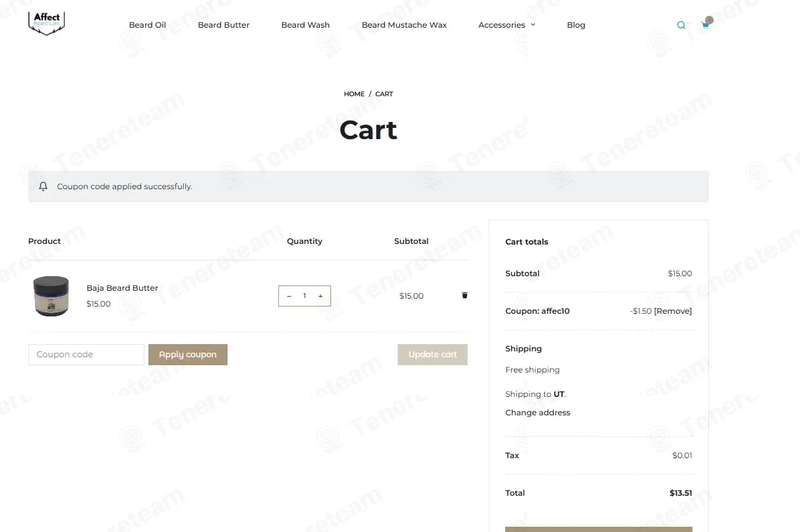This screenshot has height=532, width=800.
Task: Visit the Blog page
Action: [576, 25]
